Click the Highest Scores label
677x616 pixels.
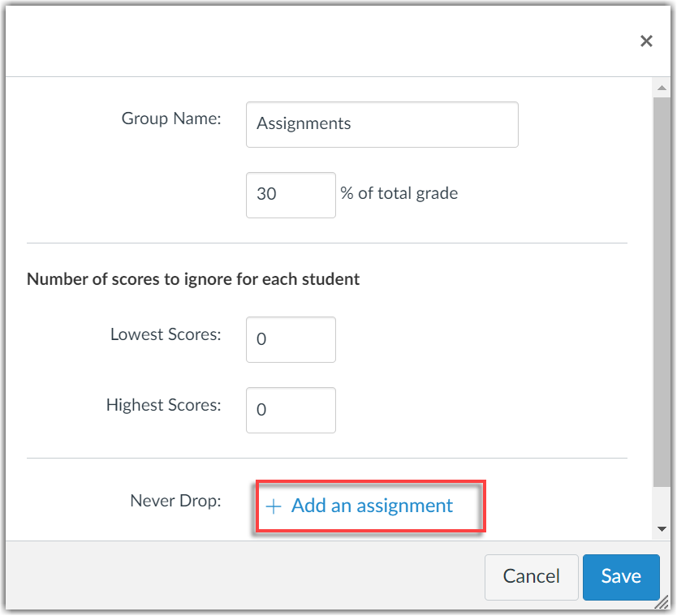(x=163, y=405)
